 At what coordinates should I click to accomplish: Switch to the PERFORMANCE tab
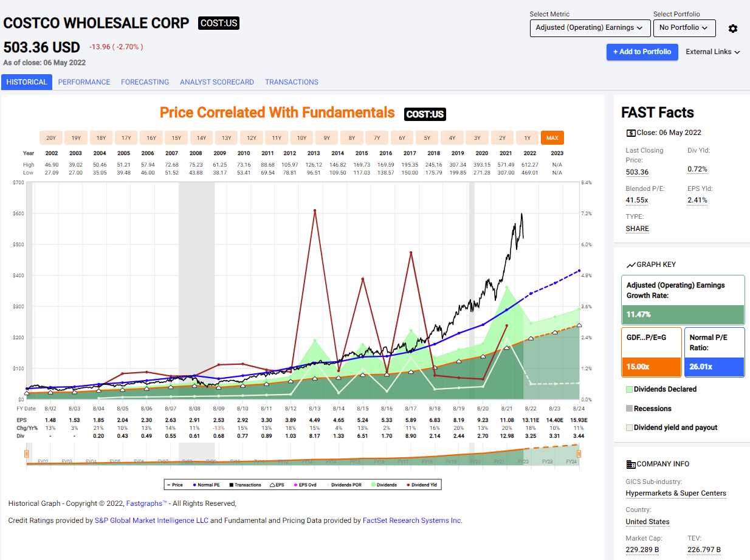coord(84,81)
